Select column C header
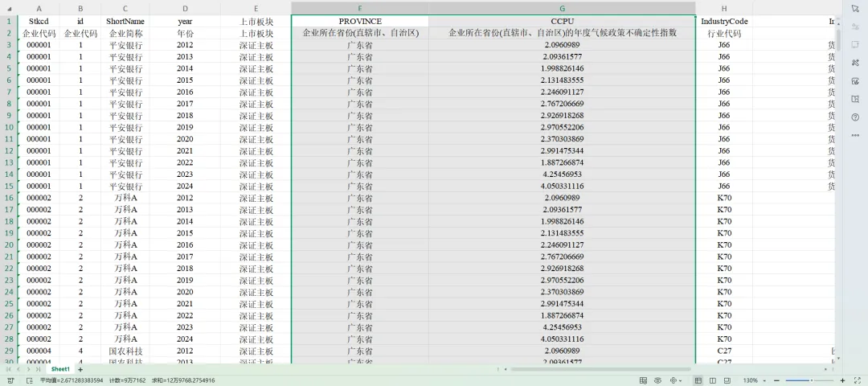This screenshot has width=868, height=386. pos(125,8)
